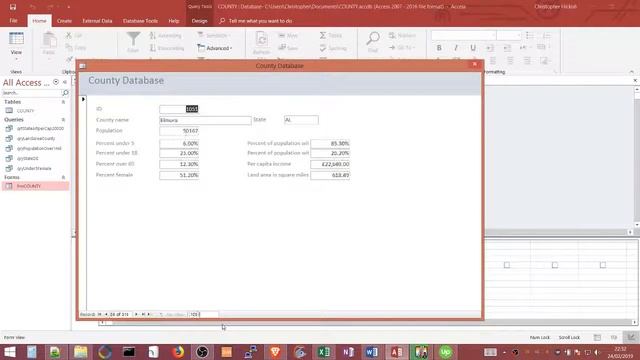Open the qryUnder5female query
This screenshot has width=640, height=360.
pos(34,168)
